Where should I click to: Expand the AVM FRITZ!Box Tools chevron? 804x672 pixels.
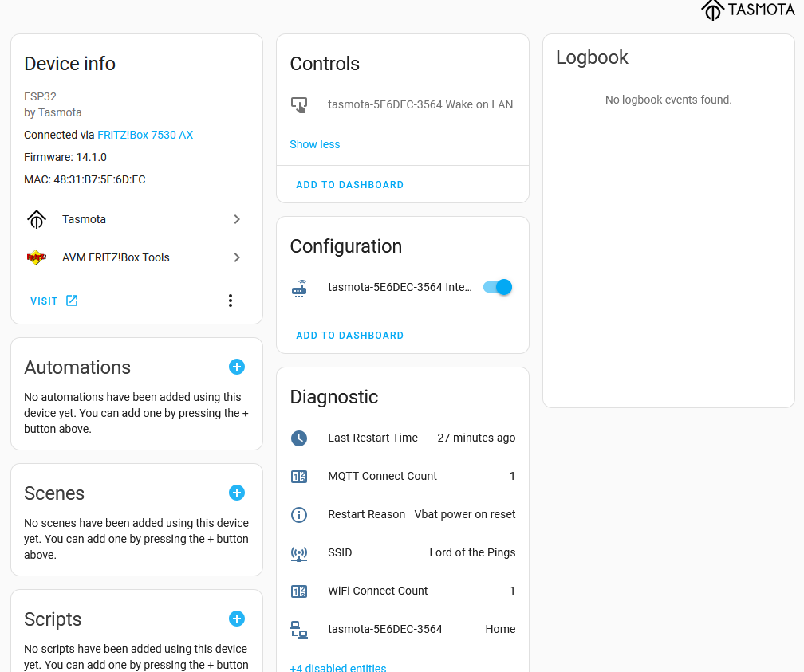pyautogui.click(x=237, y=257)
